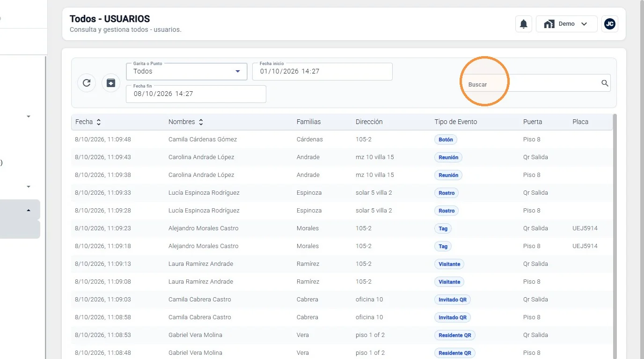The width and height of the screenshot is (644, 359).
Task: Click the refresh icon button
Action: [87, 83]
